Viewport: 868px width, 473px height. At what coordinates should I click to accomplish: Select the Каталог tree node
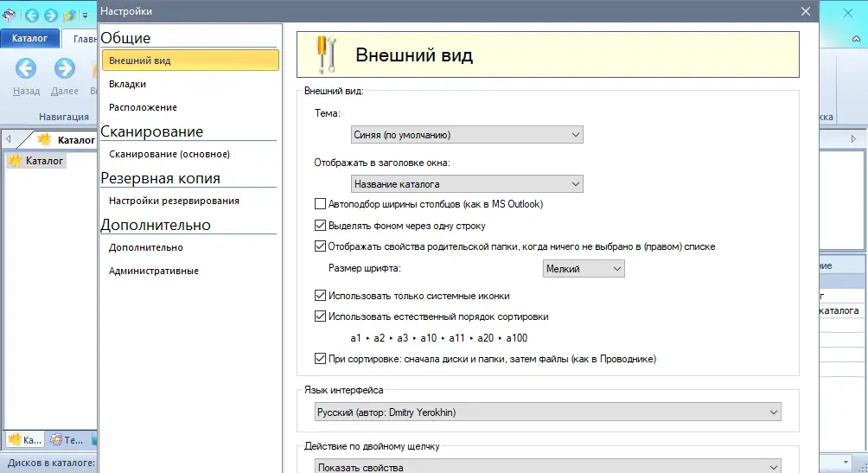coord(36,161)
